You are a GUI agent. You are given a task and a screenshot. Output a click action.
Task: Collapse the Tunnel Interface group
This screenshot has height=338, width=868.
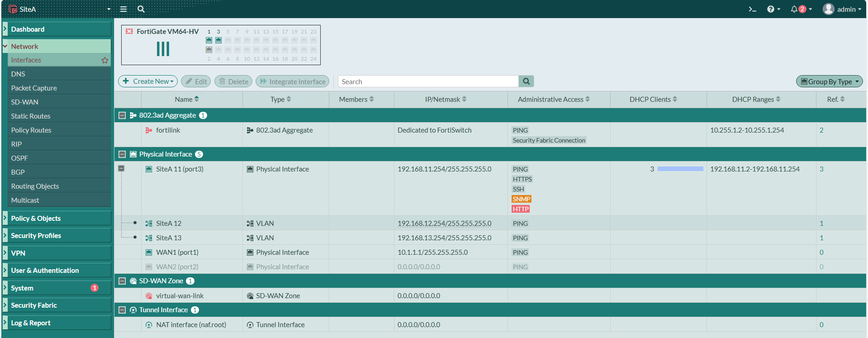pyautogui.click(x=122, y=310)
